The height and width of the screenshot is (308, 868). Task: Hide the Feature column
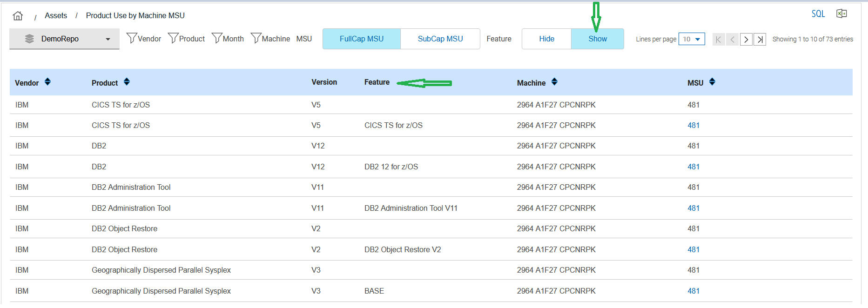[546, 39]
